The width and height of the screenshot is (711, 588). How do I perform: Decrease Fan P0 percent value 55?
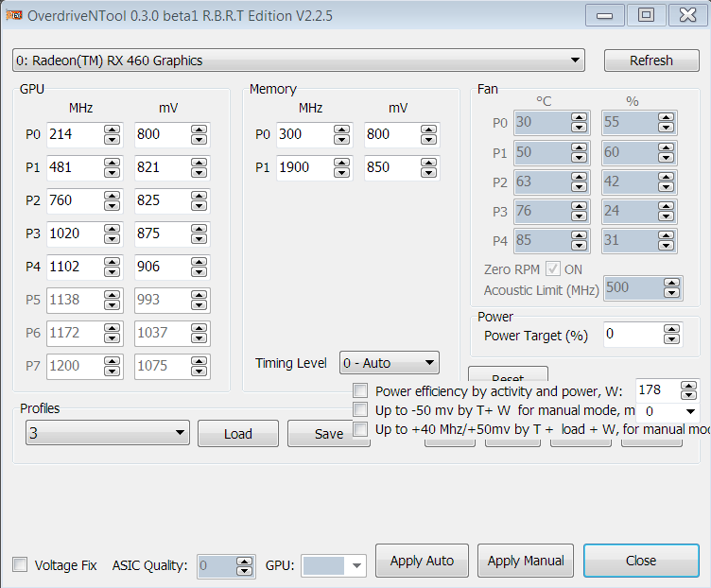[667, 128]
